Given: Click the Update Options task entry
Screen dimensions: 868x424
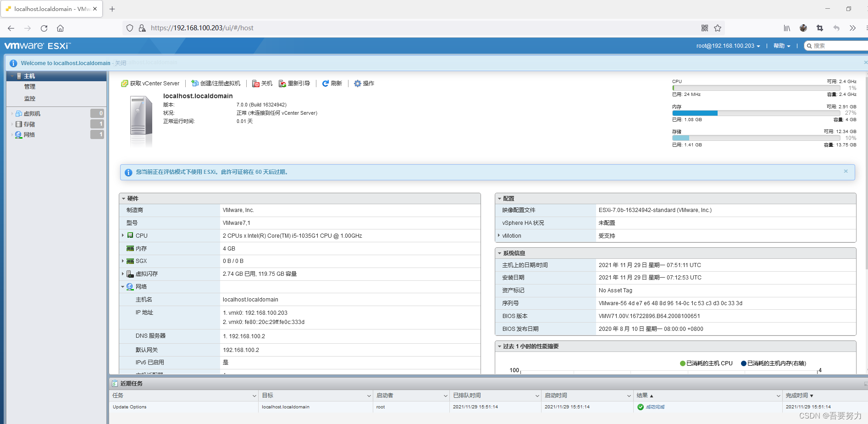Looking at the screenshot, I should click(130, 407).
